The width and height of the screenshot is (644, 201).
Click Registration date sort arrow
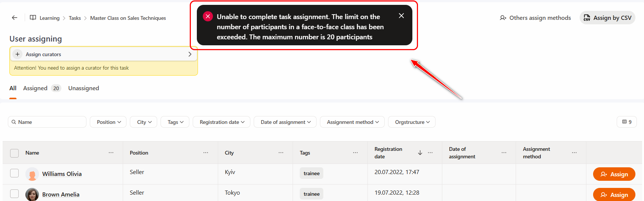(420, 153)
